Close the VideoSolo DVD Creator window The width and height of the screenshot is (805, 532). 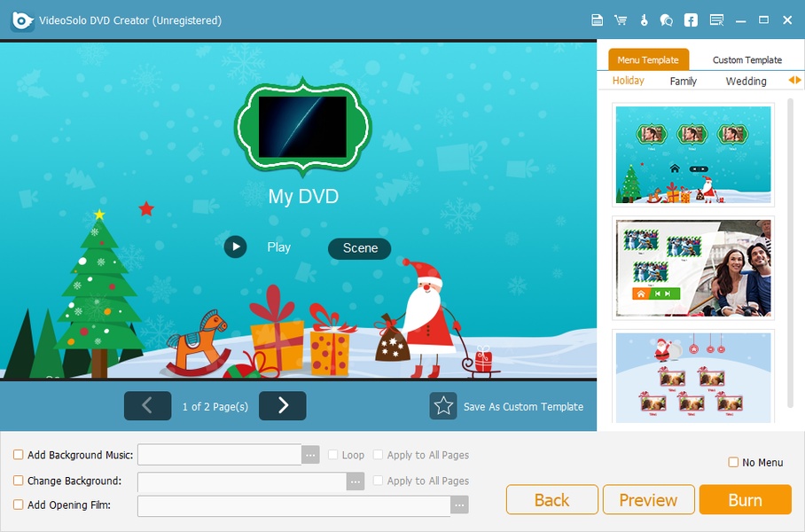point(787,20)
